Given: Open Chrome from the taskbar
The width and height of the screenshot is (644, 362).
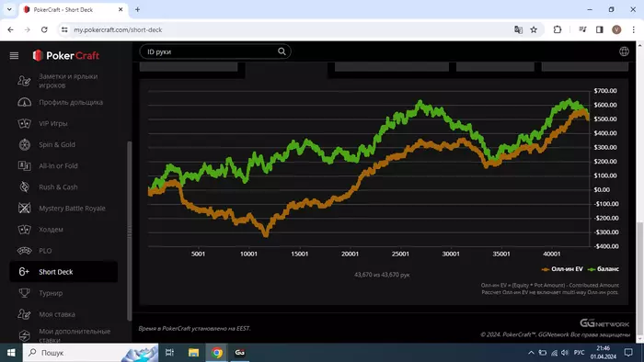Looking at the screenshot, I should point(217,353).
